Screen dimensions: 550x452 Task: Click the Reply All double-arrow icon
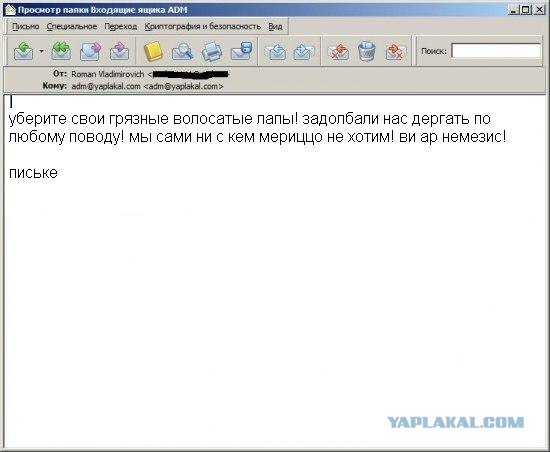61,51
